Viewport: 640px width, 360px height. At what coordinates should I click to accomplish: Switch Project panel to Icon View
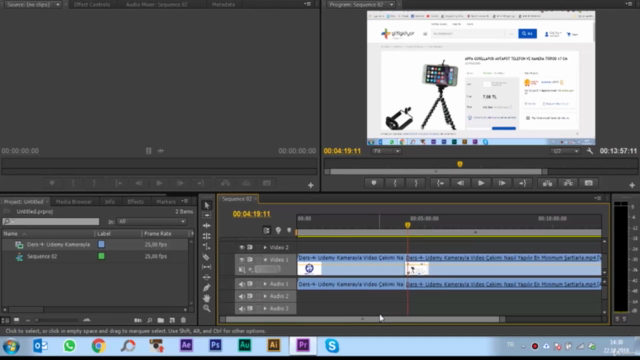16,320
